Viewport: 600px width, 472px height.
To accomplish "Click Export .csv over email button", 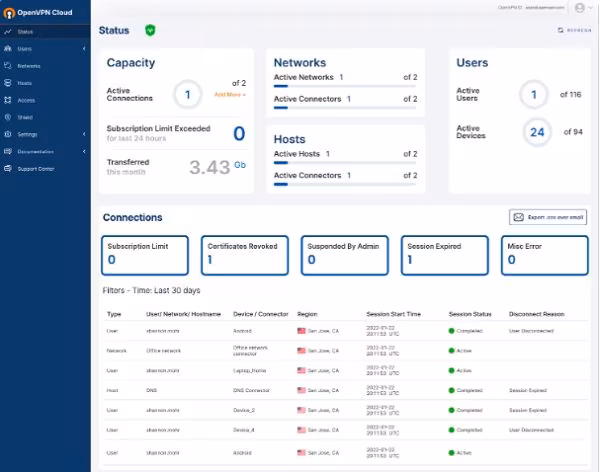I will (548, 217).
